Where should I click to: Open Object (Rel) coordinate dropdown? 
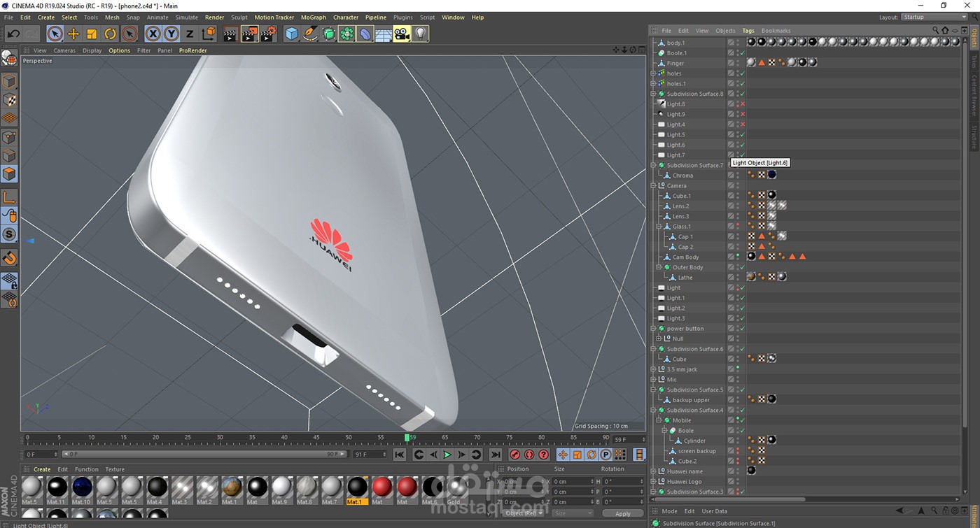click(524, 513)
